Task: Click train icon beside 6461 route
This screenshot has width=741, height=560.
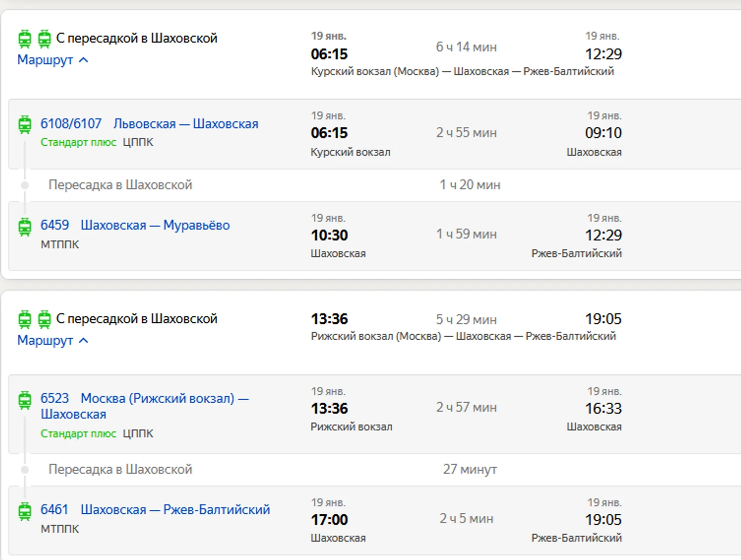Action: coord(24,511)
